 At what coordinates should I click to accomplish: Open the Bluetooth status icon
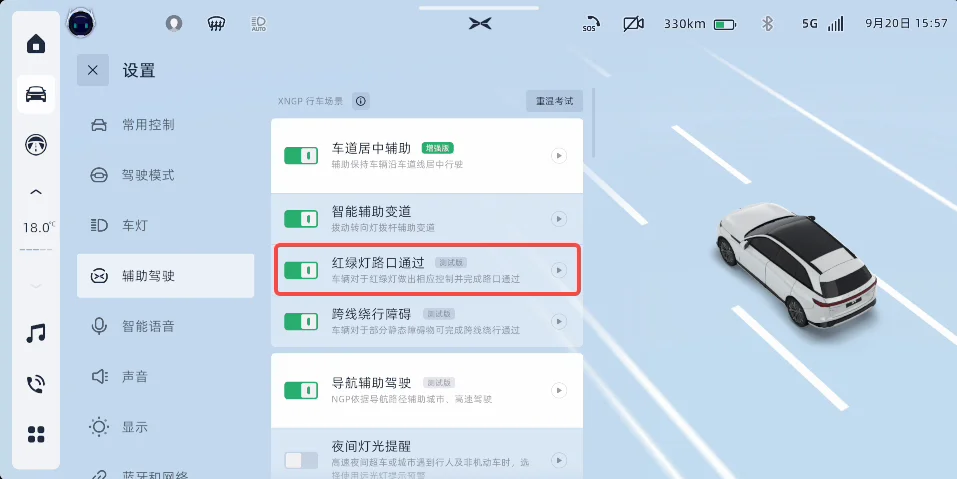point(767,24)
